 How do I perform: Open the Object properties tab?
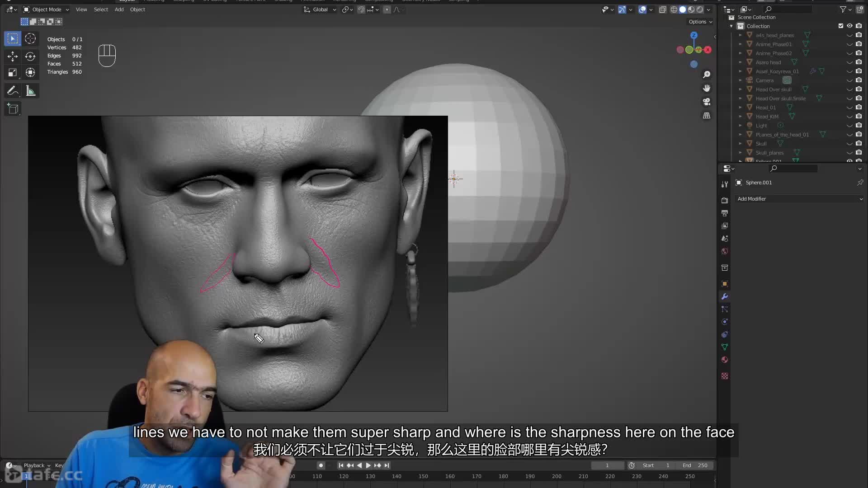tap(725, 284)
